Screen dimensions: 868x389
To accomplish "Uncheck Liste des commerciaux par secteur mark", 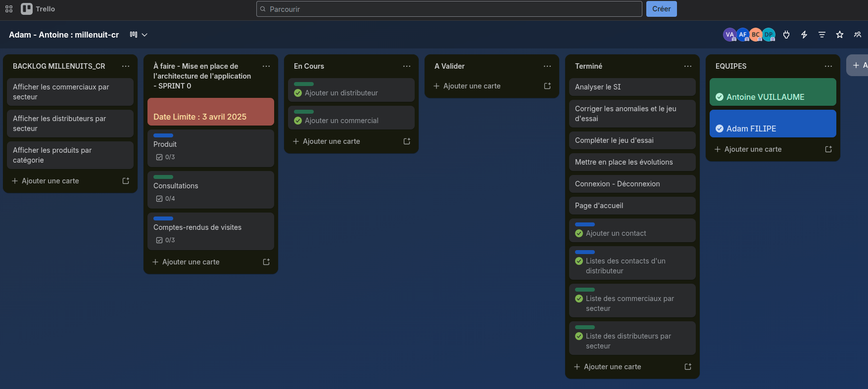I will [x=579, y=299].
